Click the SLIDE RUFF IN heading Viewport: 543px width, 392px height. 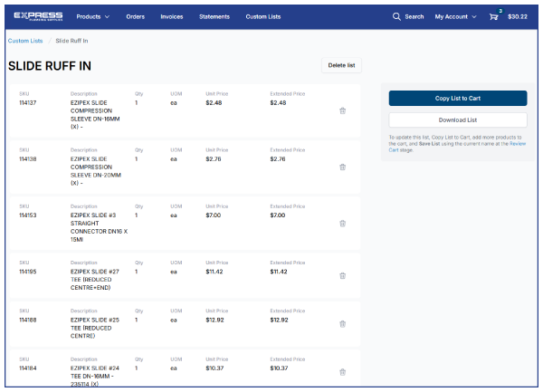click(x=50, y=66)
